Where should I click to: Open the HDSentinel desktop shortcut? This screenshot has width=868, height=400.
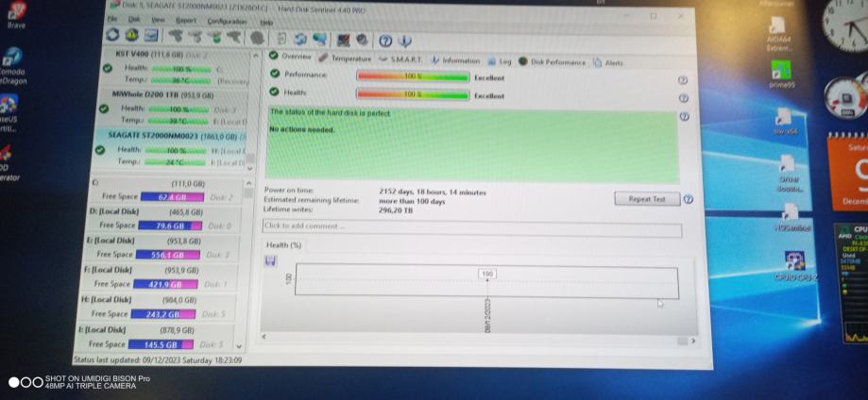pos(791,217)
